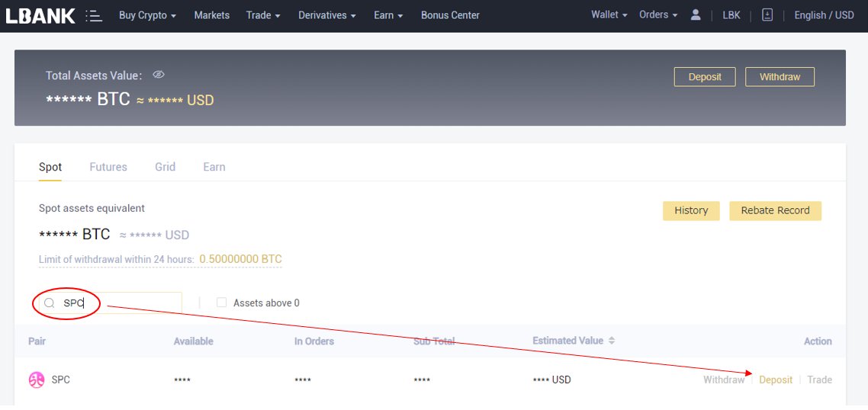Click the Sub Total column header
This screenshot has width=868, height=410.
coord(434,341)
